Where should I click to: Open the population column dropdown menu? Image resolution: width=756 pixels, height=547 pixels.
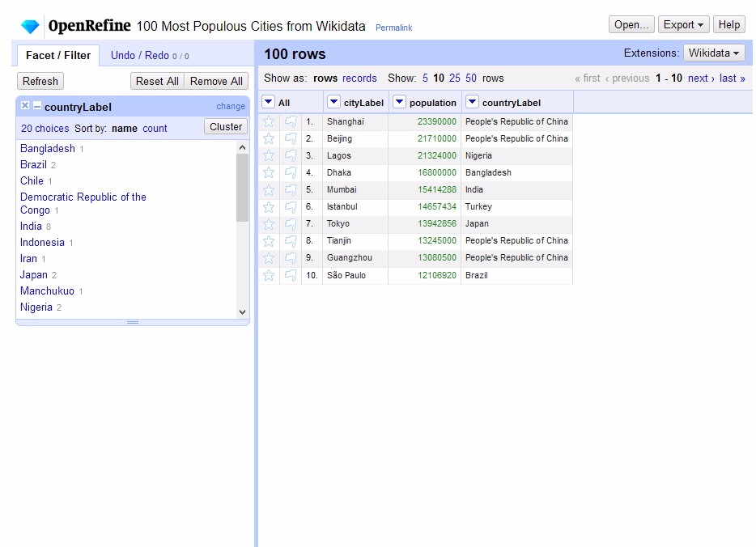(399, 102)
